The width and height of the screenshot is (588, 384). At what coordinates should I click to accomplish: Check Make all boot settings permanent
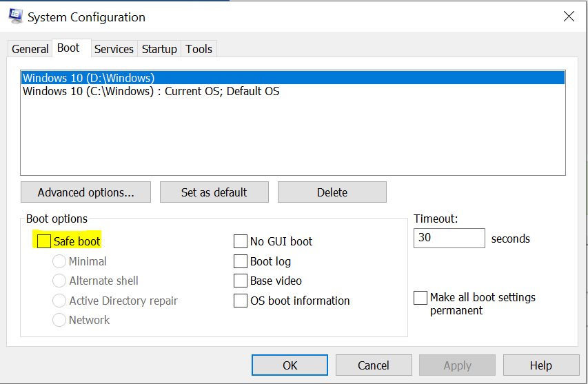pos(420,298)
